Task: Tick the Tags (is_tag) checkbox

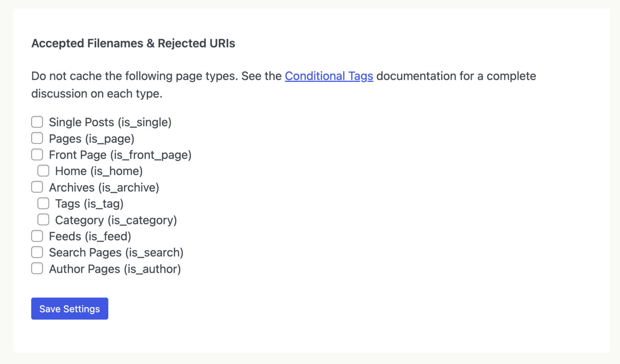Action: [x=43, y=203]
